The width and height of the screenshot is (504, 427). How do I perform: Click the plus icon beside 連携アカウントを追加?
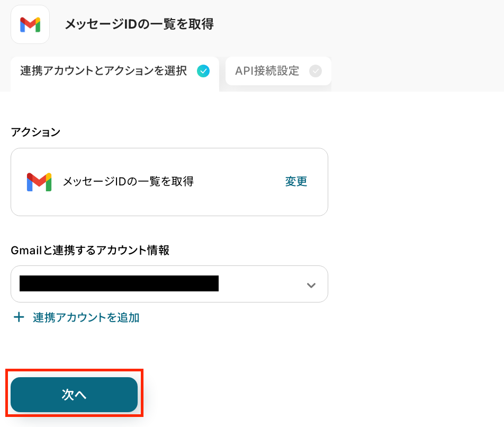tap(19, 317)
